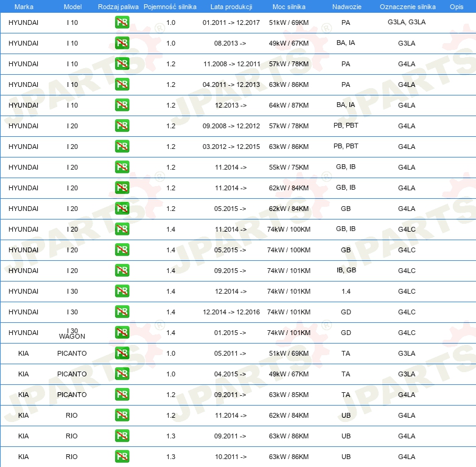The width and height of the screenshot is (476, 467).
Task: Click Pojemność silnika column header
Action: click(170, 7)
